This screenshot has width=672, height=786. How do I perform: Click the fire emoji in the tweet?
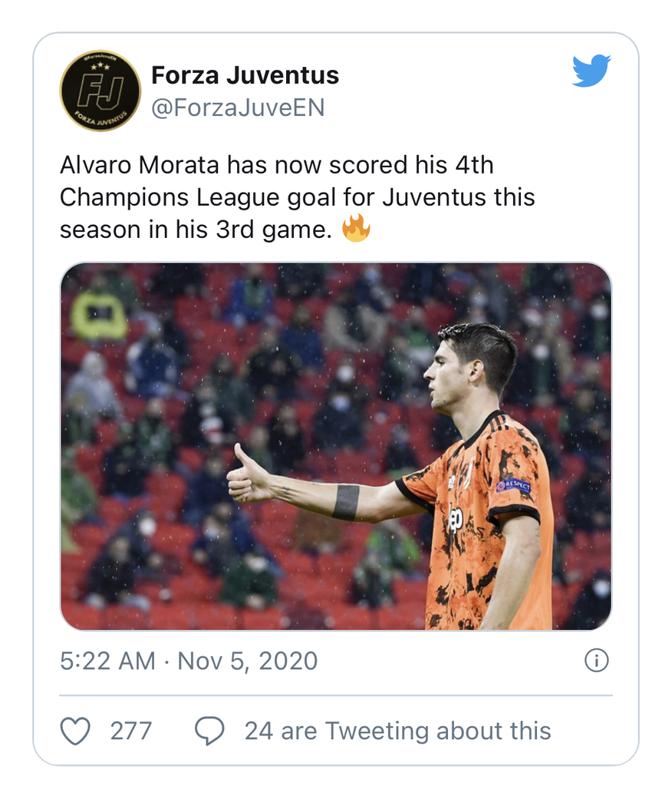click(356, 229)
